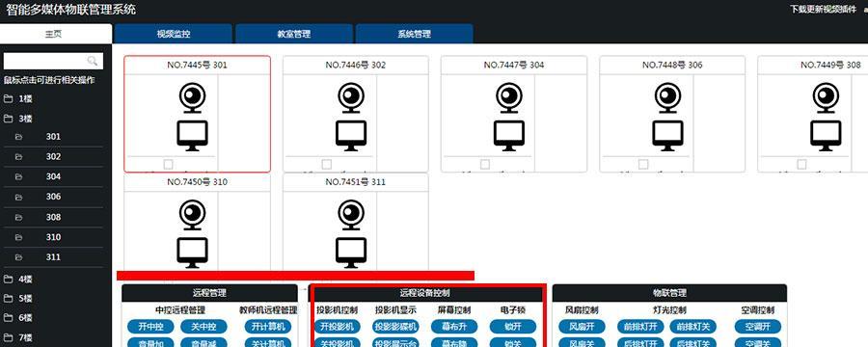Click the monitor icon in room 301 card
Image resolution: width=868 pixels, height=347 pixels.
[x=193, y=136]
